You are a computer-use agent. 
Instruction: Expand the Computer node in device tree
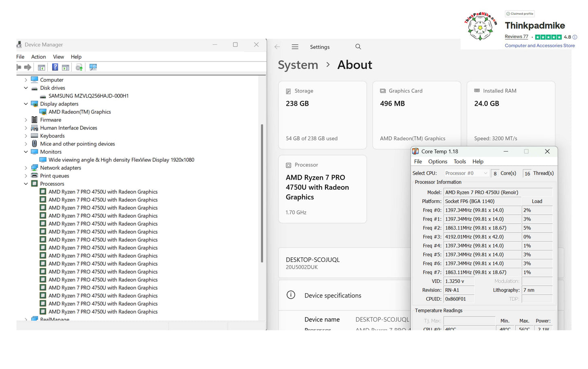[26, 80]
